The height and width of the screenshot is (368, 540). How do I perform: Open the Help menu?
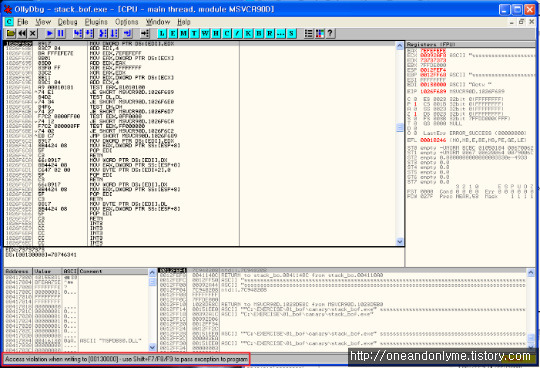tap(184, 22)
